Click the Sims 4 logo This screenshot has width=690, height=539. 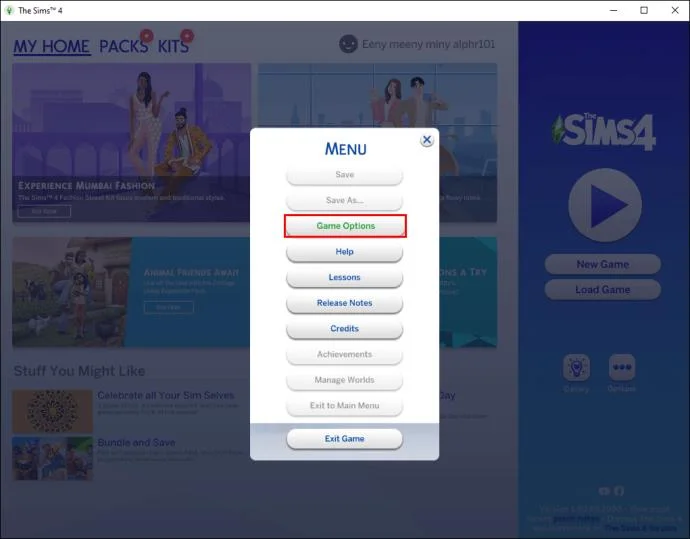pyautogui.click(x=603, y=132)
